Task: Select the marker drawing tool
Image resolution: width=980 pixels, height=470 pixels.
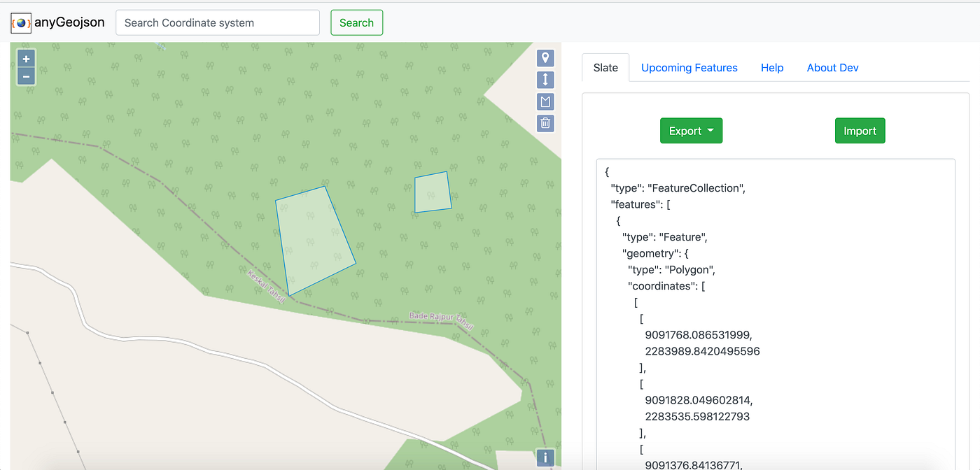Action: (545, 58)
